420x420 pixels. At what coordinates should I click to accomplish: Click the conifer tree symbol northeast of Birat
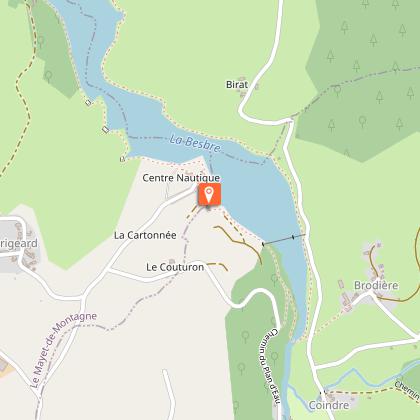[330, 56]
